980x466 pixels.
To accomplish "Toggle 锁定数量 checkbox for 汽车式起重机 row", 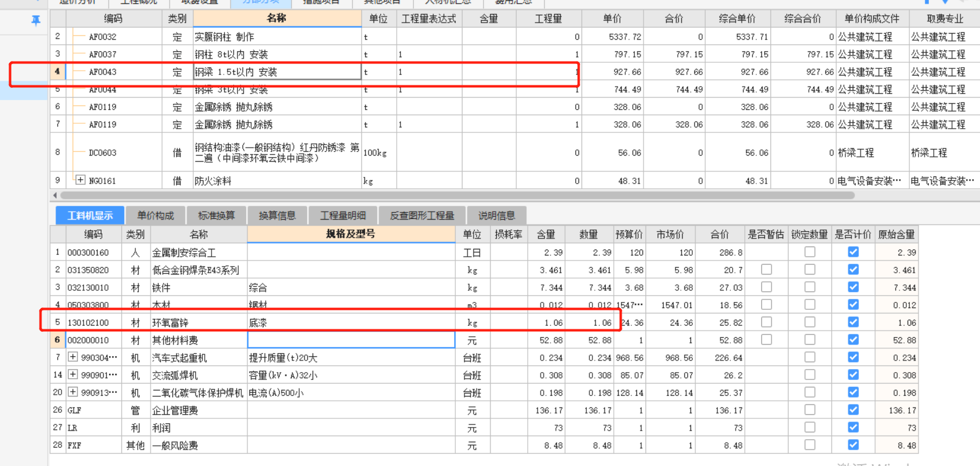I will [810, 357].
